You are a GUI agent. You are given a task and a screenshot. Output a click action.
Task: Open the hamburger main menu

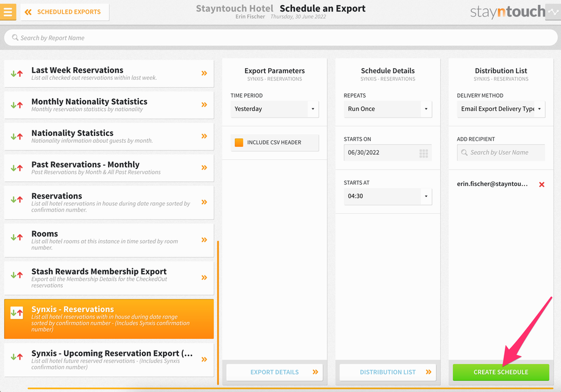[x=8, y=12]
